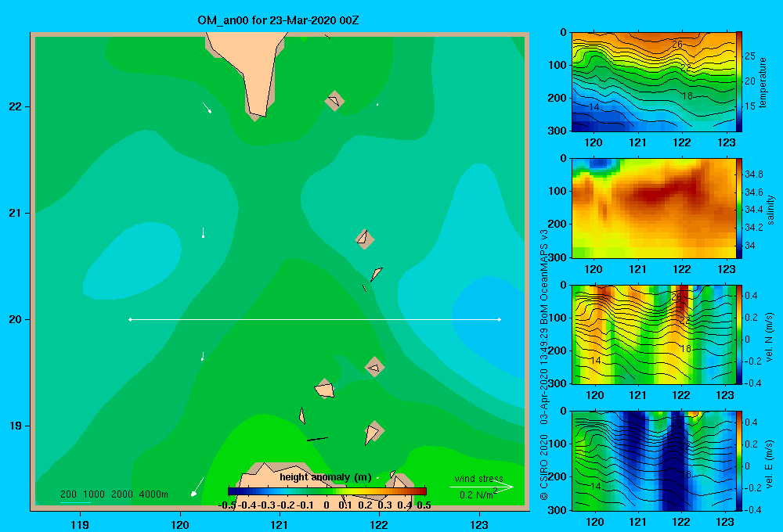The image size is (783, 532).
Task: Click the west endpoint of the white transect line
Action: tap(130, 319)
